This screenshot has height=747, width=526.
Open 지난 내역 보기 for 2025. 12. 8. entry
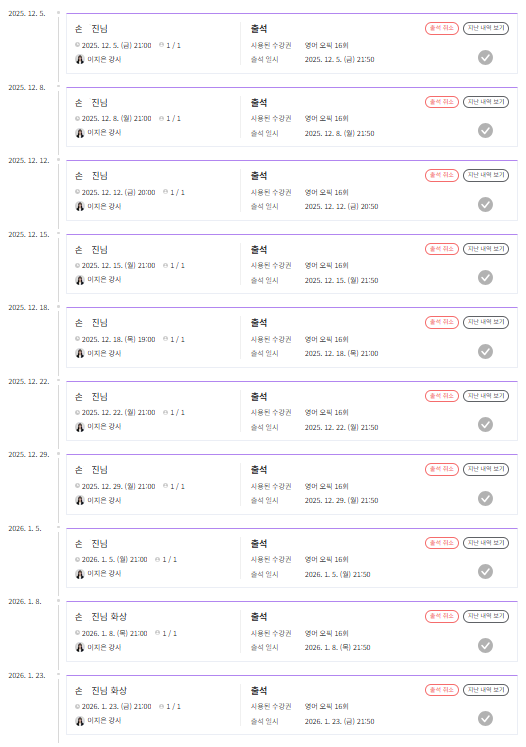[x=486, y=102]
